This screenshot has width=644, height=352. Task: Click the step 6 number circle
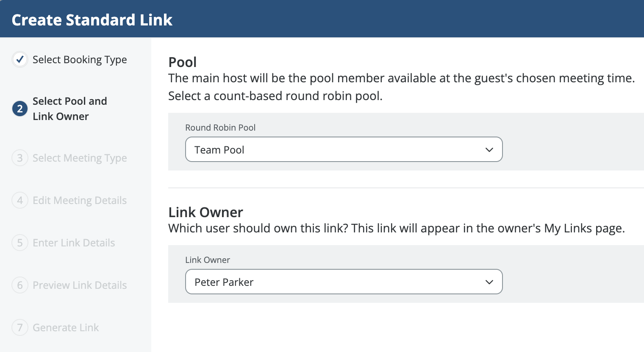pos(19,285)
